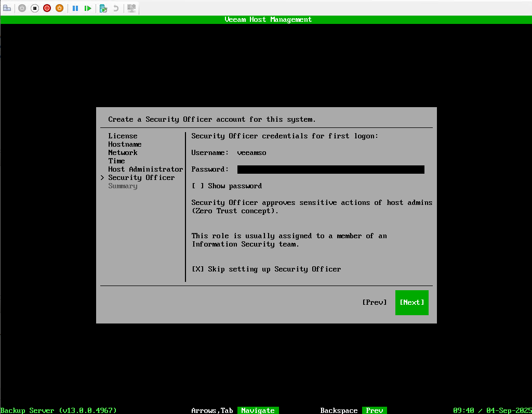Click the Revert undo arrow icon
532x414 pixels.
pos(116,8)
